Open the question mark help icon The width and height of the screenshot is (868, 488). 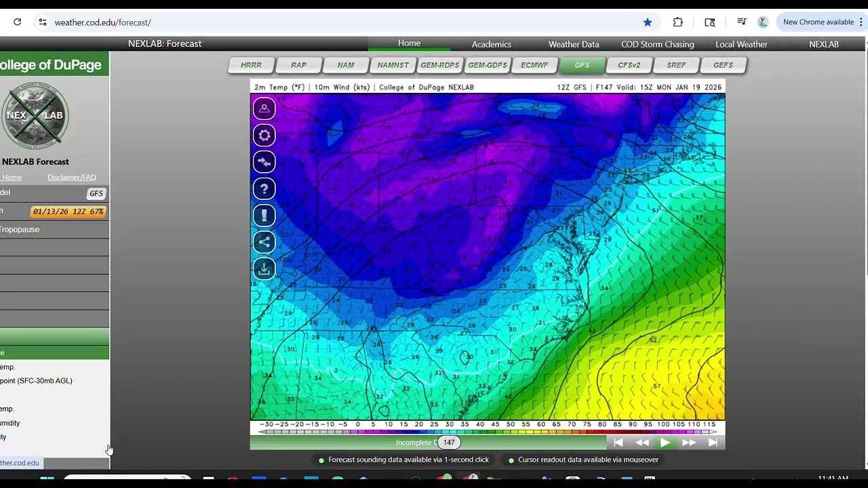(x=264, y=189)
